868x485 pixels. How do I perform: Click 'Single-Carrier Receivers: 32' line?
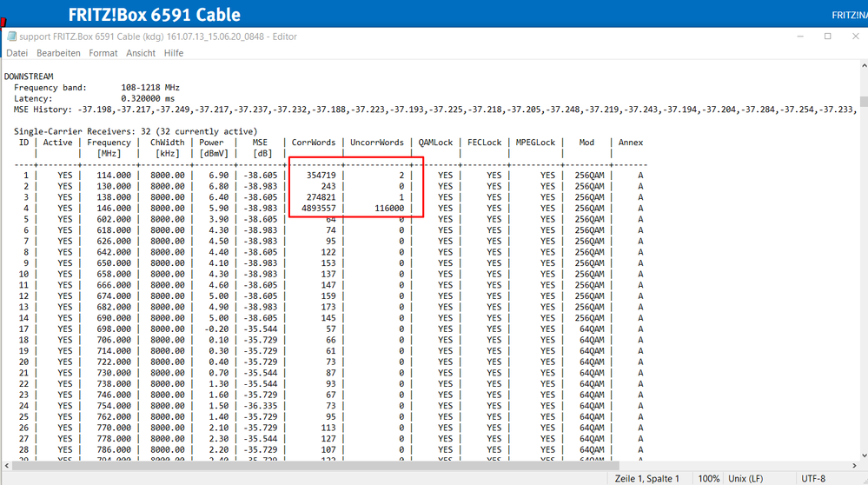coord(136,132)
